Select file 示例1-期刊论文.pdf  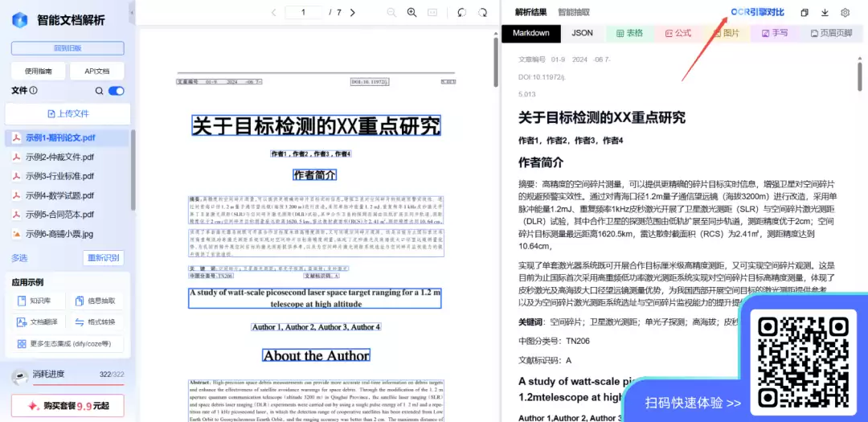point(68,137)
